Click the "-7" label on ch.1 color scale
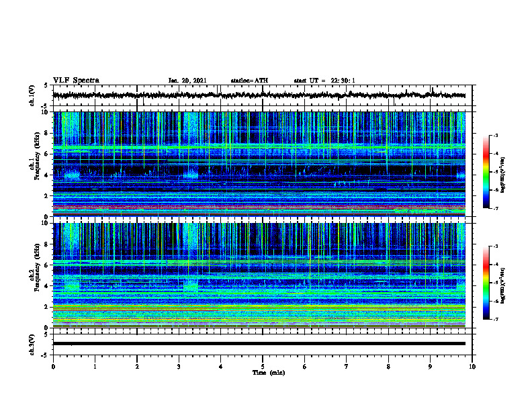The height and width of the screenshot is (411, 532). pos(496,208)
